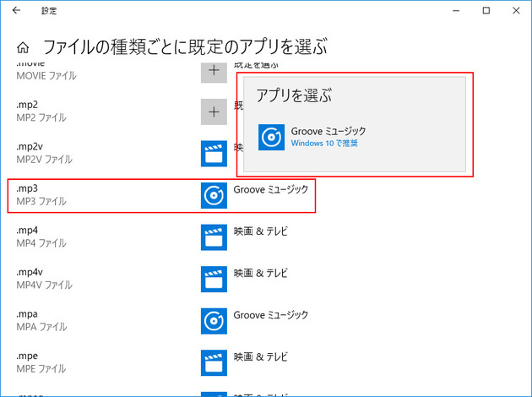Click 映画 & テレビ label for .mp4v
Screen dimensions: 532x397
pyautogui.click(x=261, y=273)
